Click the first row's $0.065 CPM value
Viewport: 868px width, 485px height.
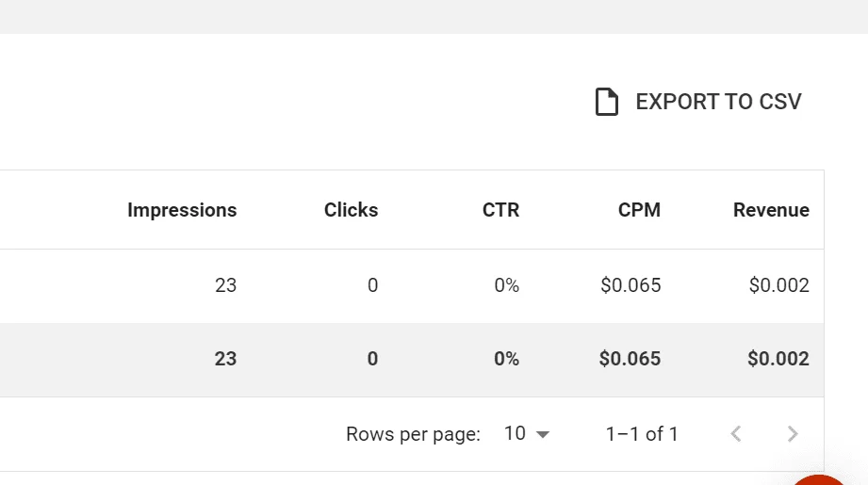(x=631, y=285)
